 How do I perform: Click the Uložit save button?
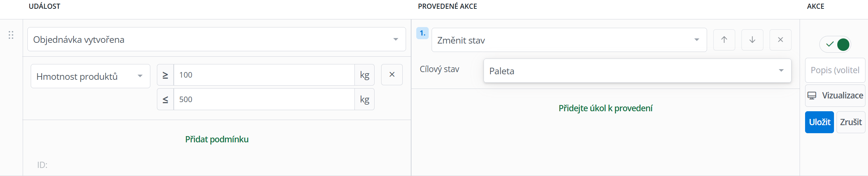click(819, 122)
